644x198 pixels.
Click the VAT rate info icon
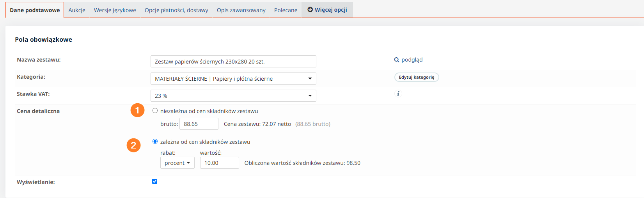[398, 94]
